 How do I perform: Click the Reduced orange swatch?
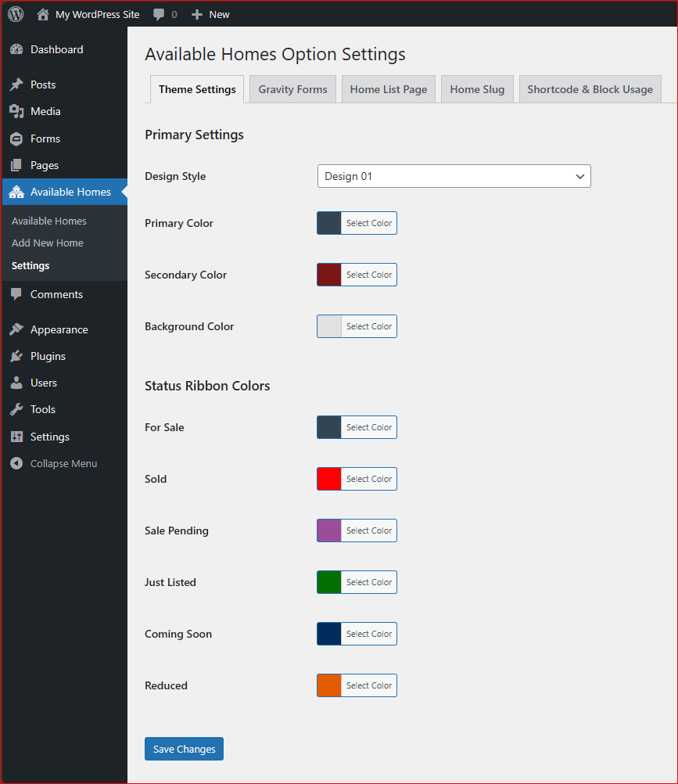(x=329, y=685)
